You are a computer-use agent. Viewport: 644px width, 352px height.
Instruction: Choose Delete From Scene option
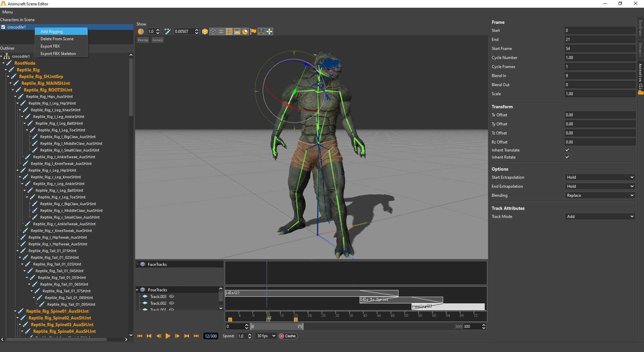(61, 39)
